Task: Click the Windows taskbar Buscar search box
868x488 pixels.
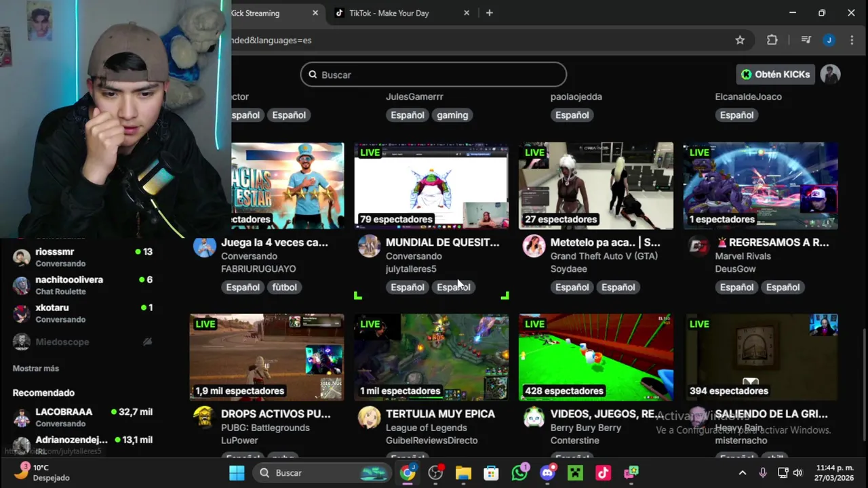Action: [323, 472]
